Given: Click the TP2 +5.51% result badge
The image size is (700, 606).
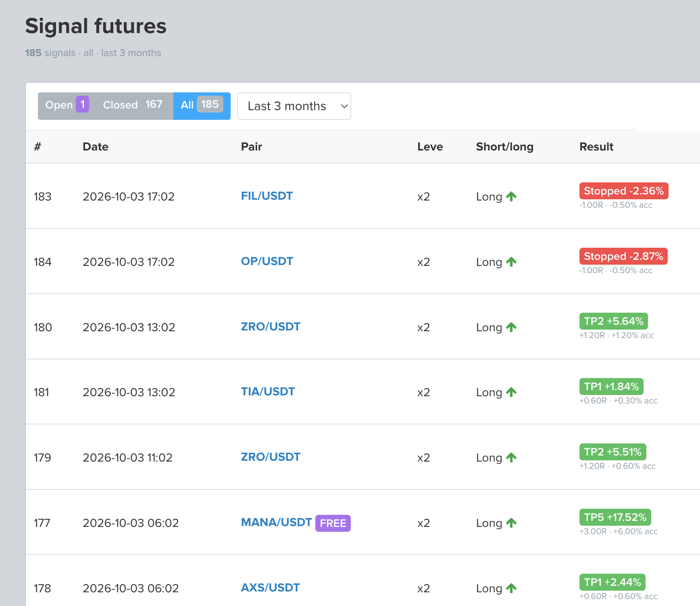Looking at the screenshot, I should 613,452.
